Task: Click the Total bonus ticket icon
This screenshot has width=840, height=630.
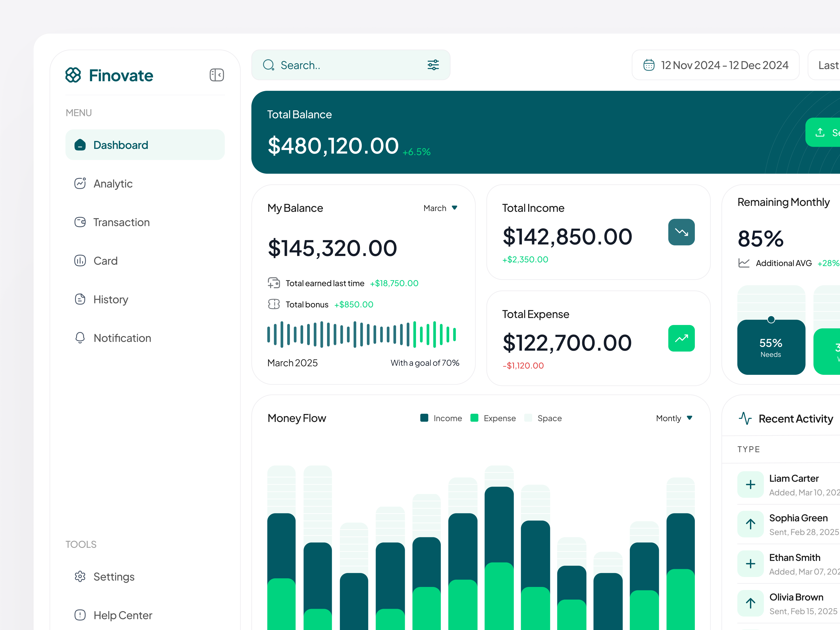Action: (x=274, y=304)
